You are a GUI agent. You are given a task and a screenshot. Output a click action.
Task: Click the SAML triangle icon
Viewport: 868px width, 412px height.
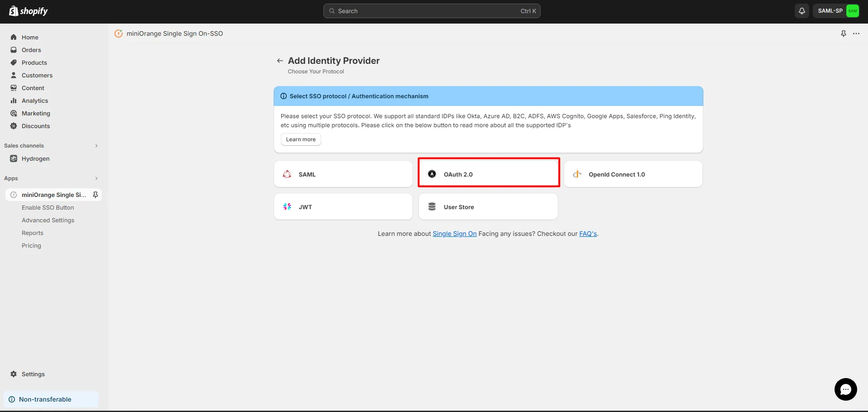pyautogui.click(x=287, y=174)
